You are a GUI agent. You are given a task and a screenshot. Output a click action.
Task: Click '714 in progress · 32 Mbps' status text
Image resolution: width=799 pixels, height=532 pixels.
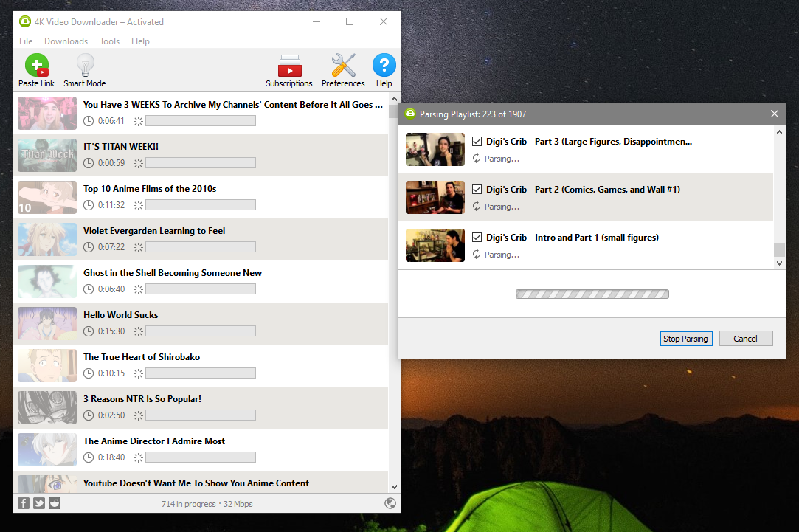coord(207,504)
